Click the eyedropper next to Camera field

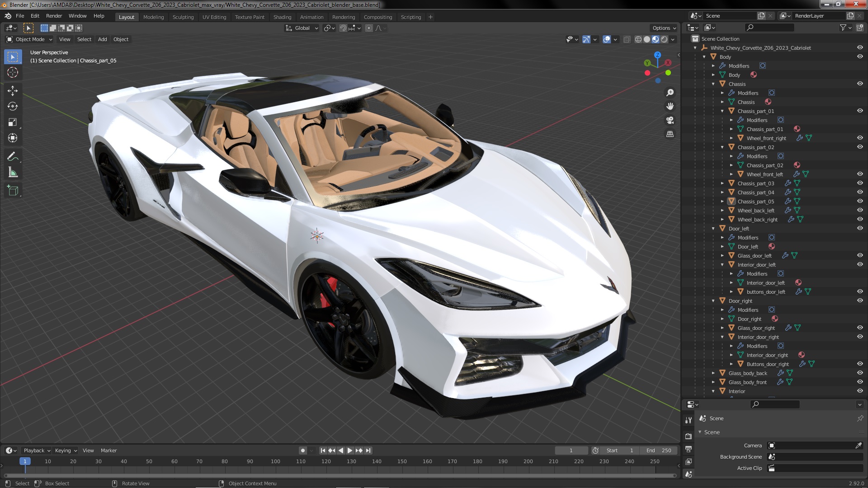(x=859, y=446)
